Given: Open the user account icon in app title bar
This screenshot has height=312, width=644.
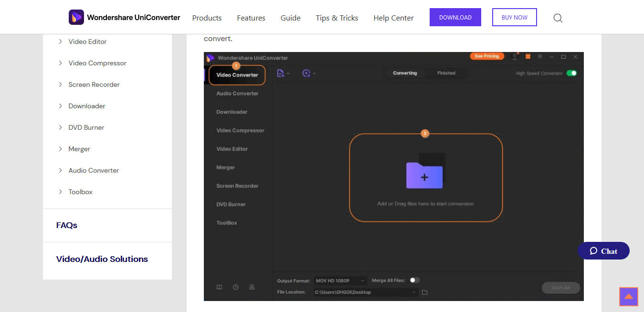Looking at the screenshot, I should click(x=515, y=56).
